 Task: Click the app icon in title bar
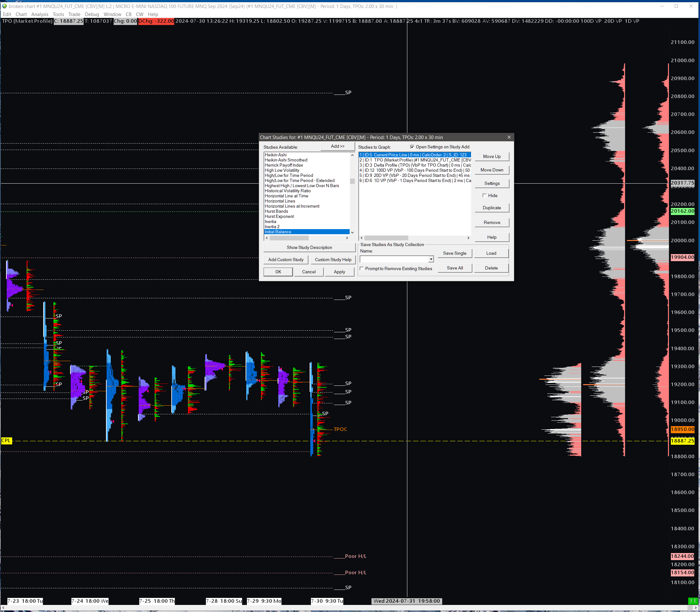coord(4,6)
